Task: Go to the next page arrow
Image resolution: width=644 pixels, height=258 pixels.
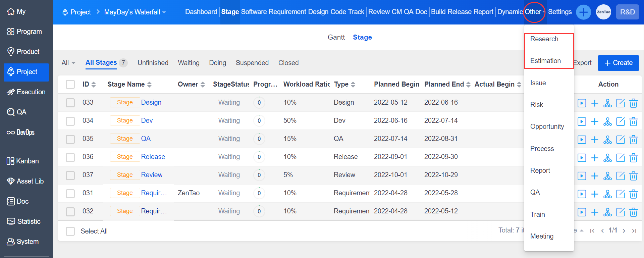Action: [x=624, y=231]
